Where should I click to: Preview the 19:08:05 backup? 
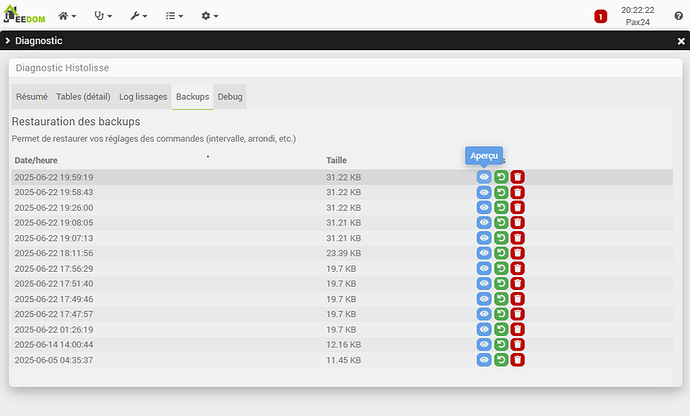tap(484, 223)
